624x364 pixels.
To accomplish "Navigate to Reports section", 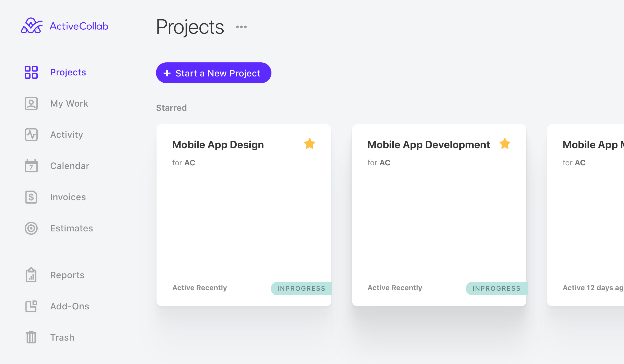I will click(x=67, y=275).
